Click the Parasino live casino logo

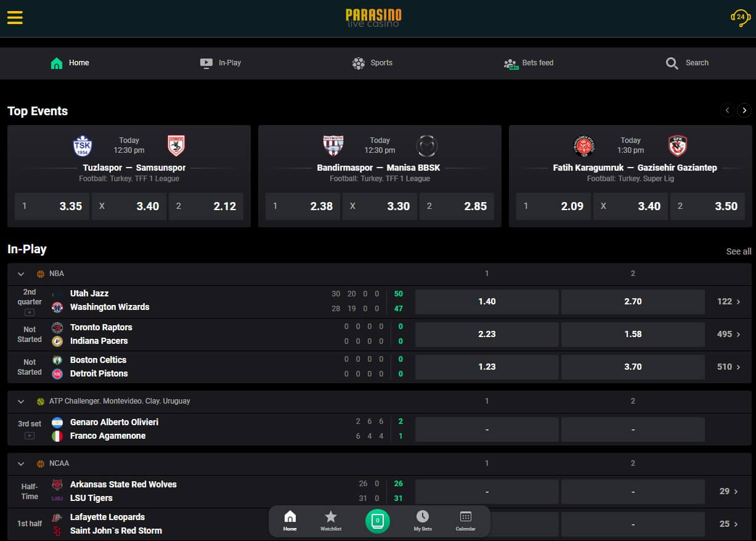373,17
